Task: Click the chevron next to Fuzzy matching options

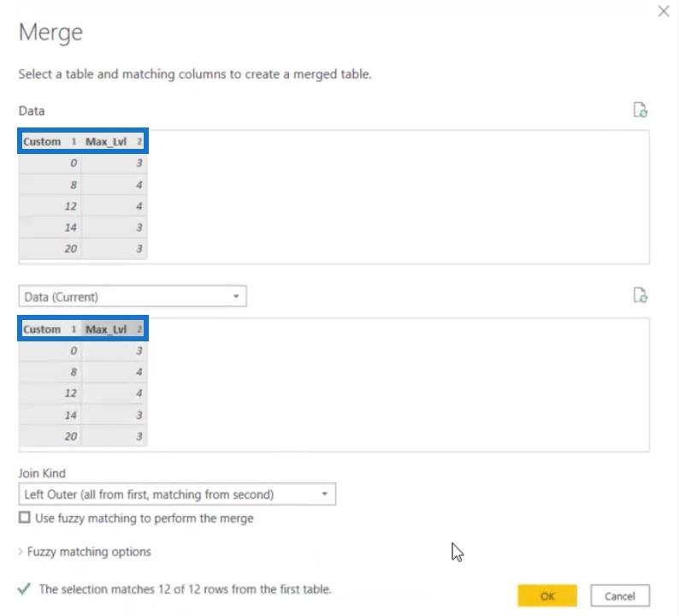Action: [21, 552]
